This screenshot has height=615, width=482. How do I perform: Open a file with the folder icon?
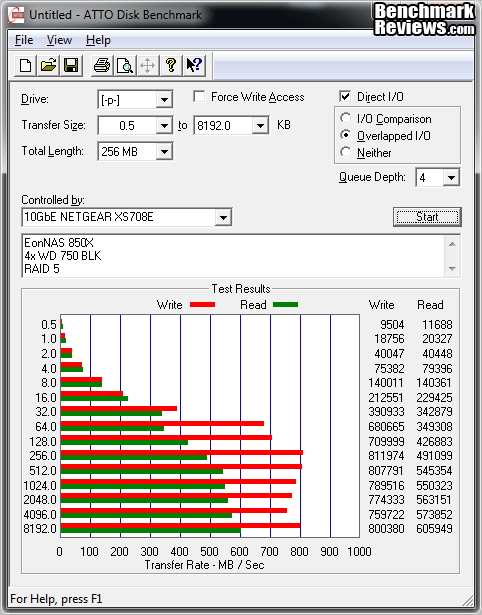tap(48, 65)
